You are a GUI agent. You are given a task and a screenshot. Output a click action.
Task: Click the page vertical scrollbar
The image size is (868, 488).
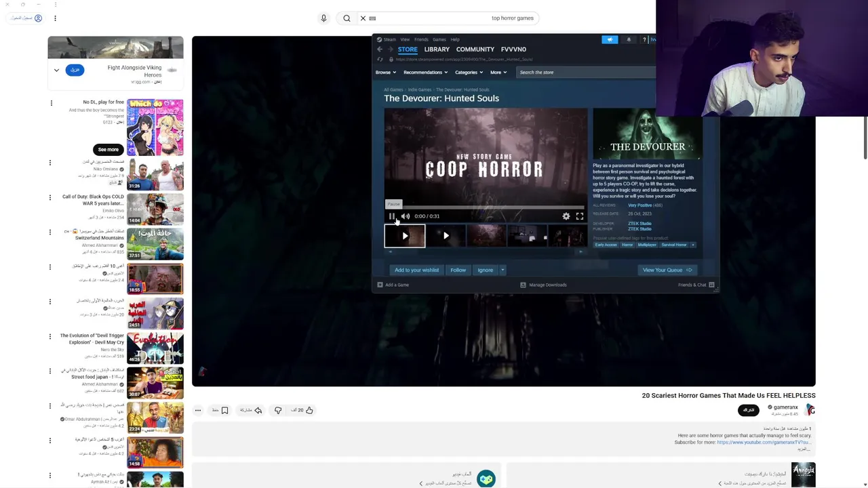(x=865, y=139)
